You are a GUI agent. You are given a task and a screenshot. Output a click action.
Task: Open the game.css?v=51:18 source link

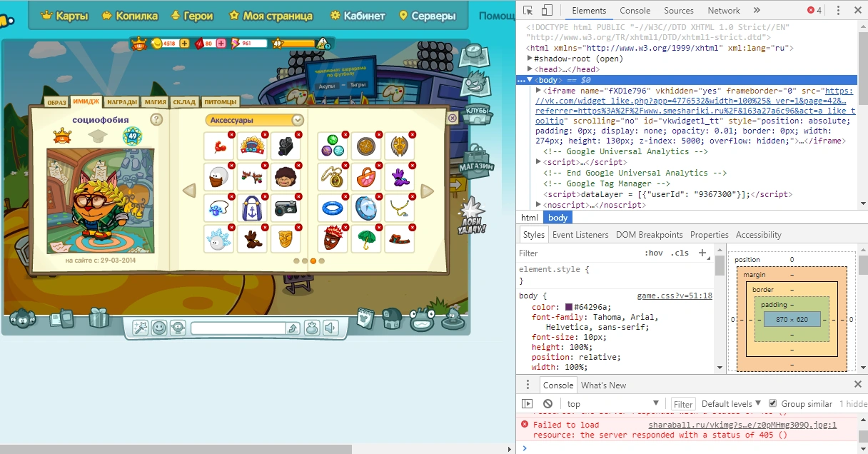coord(674,296)
